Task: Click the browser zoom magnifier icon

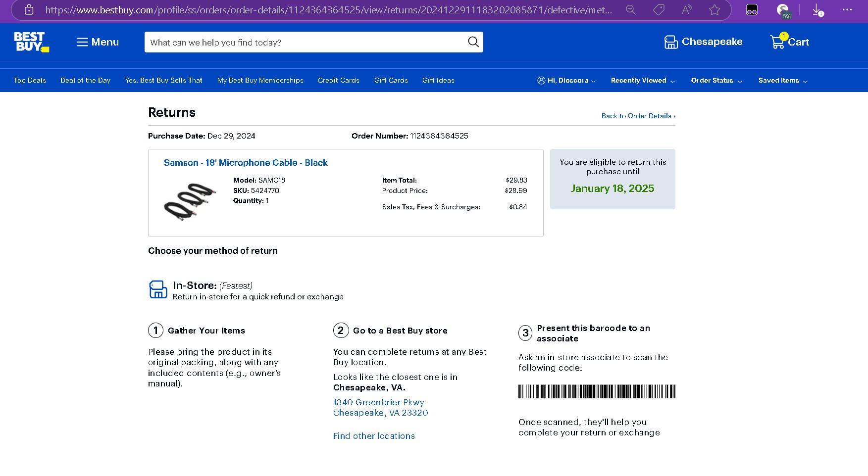Action: click(630, 10)
